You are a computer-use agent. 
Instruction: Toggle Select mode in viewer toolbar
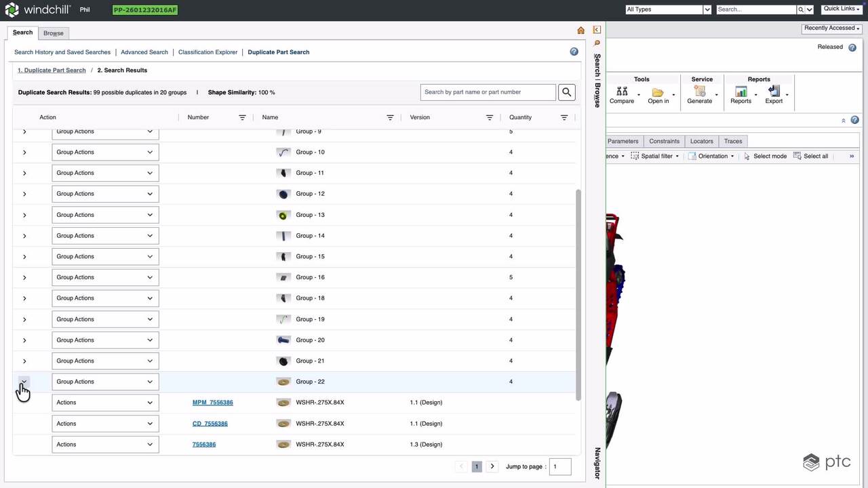(x=764, y=156)
